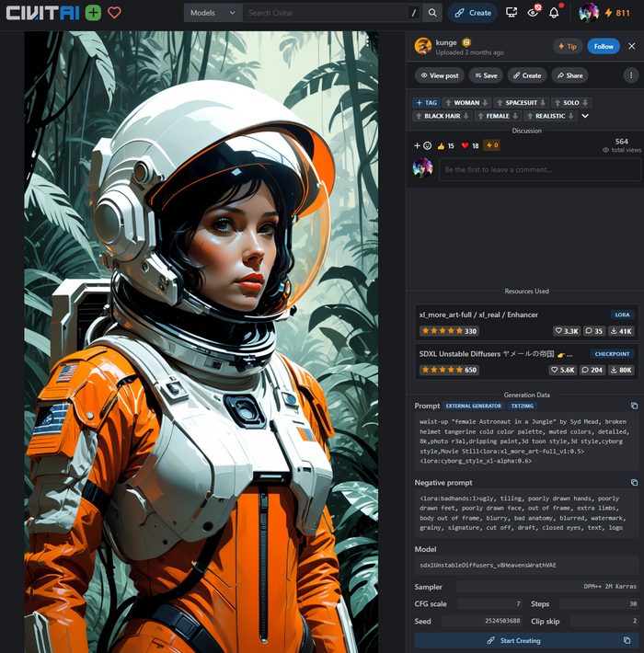
Task: Click the 330 star rating badge
Action: pyautogui.click(x=449, y=331)
